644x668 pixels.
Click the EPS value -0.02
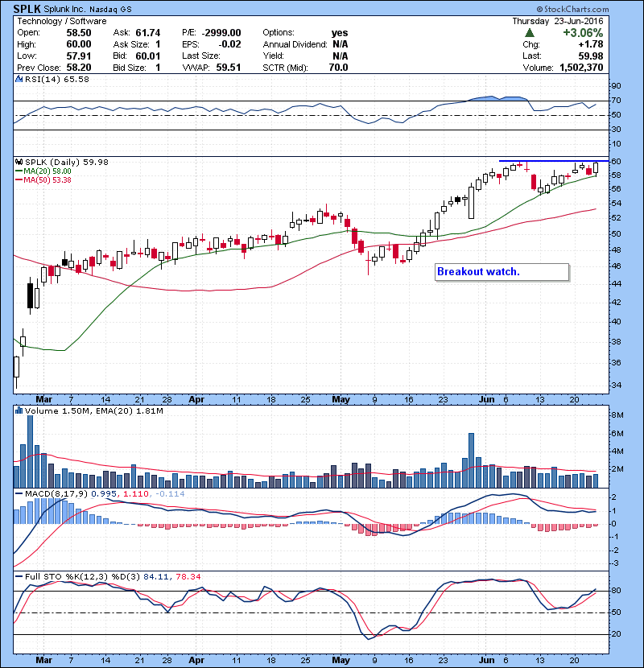click(x=229, y=44)
